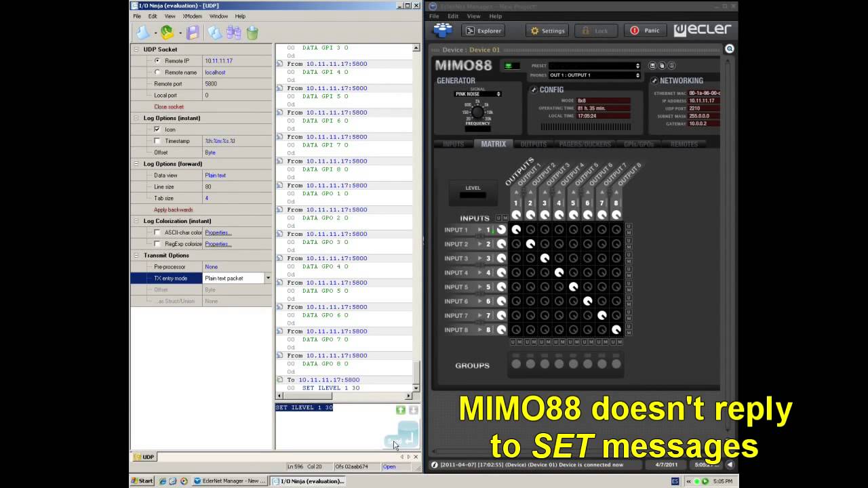Click the green open-session icon in I/O Ninja toolbar
Image resolution: width=868 pixels, height=488 pixels.
coord(167,33)
